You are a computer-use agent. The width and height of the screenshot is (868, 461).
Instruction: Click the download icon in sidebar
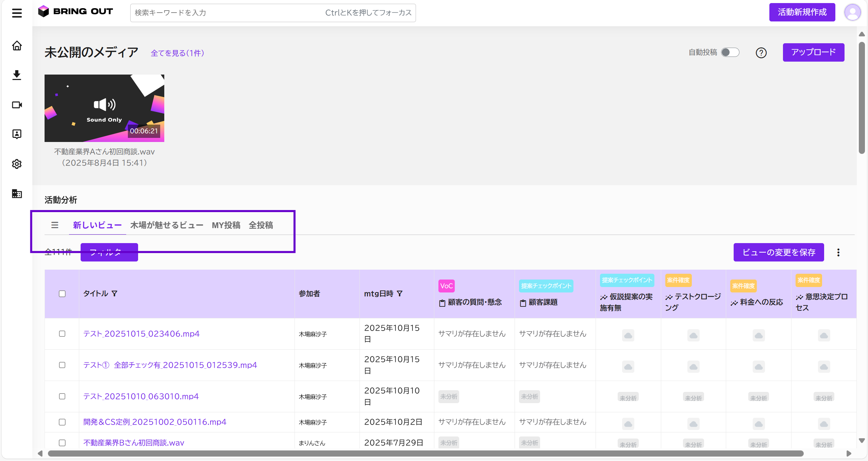coord(17,75)
